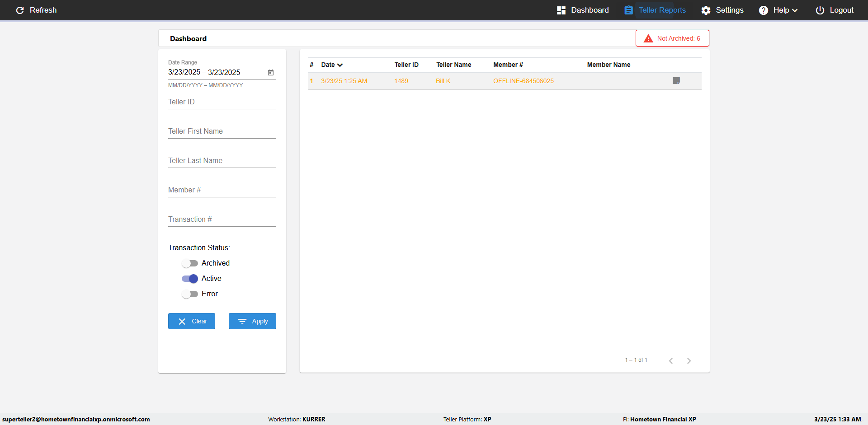
Task: Disable the Active status toggle
Action: click(190, 279)
